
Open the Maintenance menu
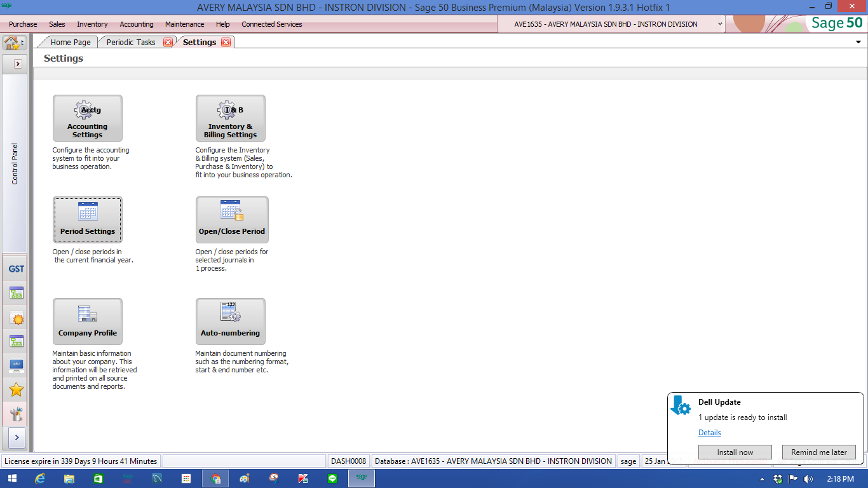point(185,24)
